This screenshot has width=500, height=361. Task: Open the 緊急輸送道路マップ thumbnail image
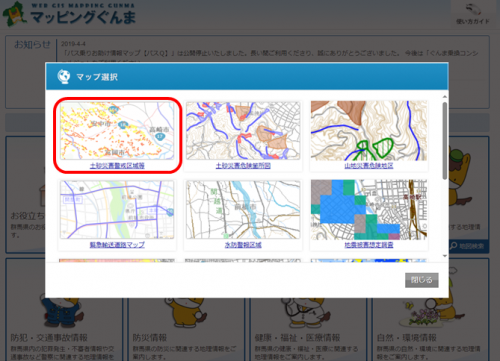[x=117, y=210]
